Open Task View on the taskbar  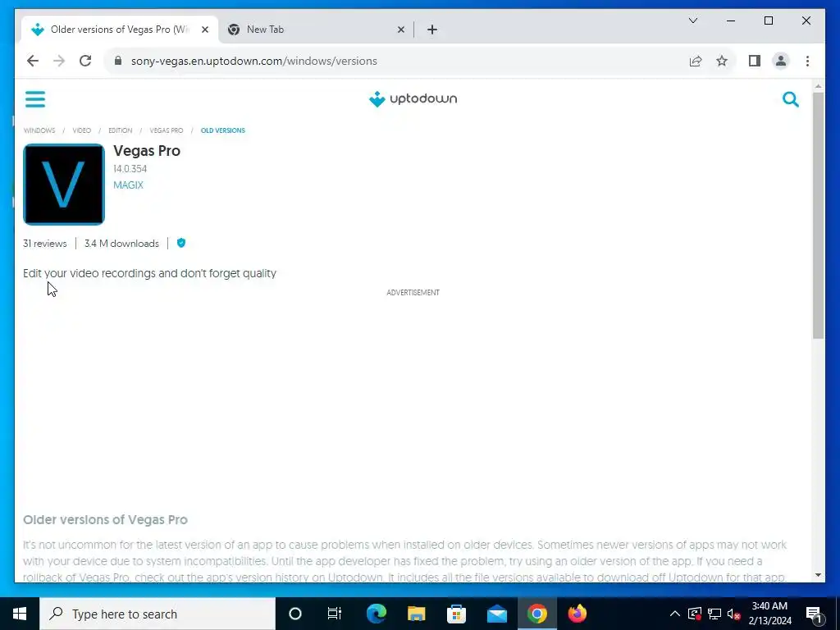(335, 614)
